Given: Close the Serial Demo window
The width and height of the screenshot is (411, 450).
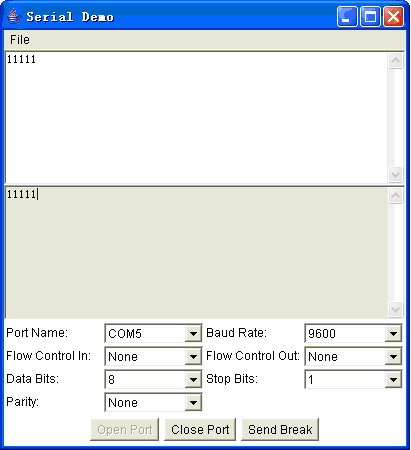Looking at the screenshot, I should (x=393, y=16).
